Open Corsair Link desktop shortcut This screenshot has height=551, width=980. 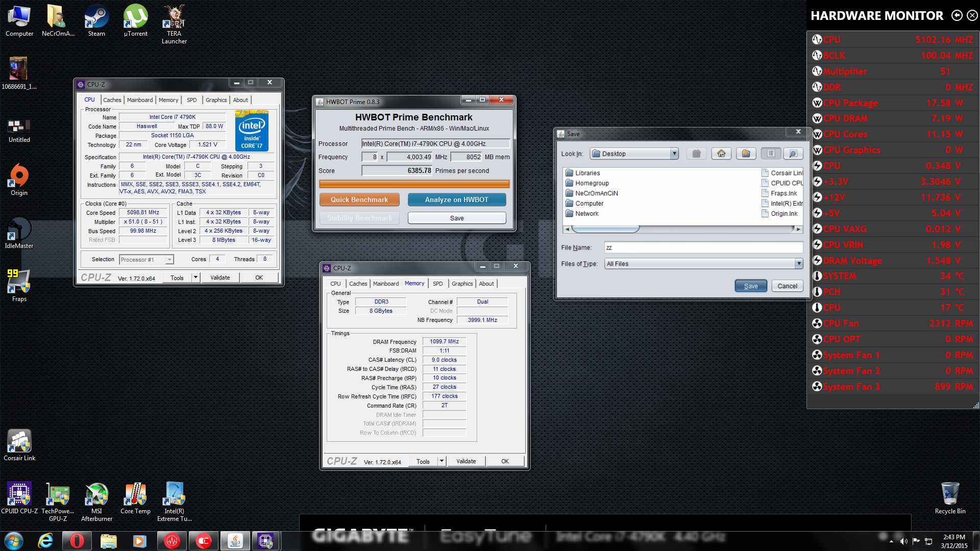tap(19, 445)
